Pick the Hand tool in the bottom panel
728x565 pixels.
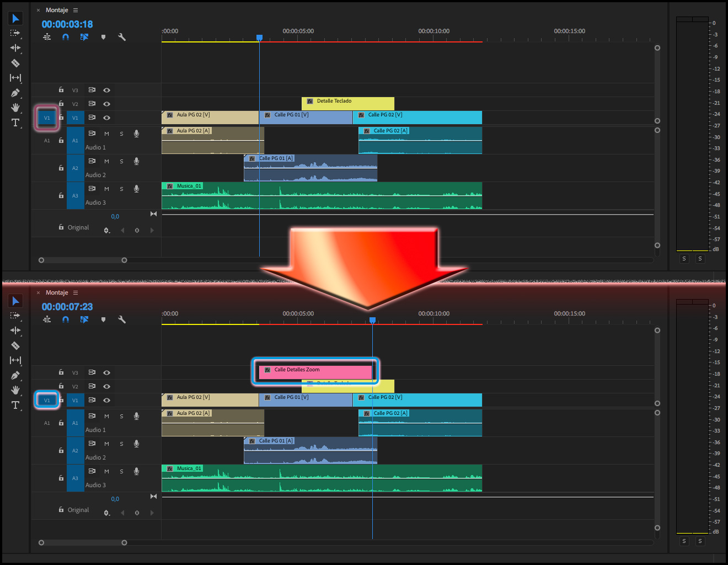pos(15,390)
